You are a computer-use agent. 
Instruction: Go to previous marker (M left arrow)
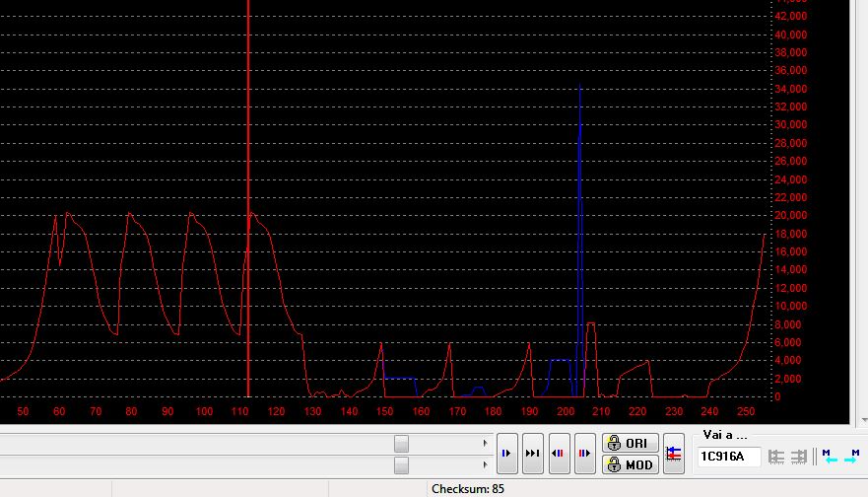(x=830, y=457)
